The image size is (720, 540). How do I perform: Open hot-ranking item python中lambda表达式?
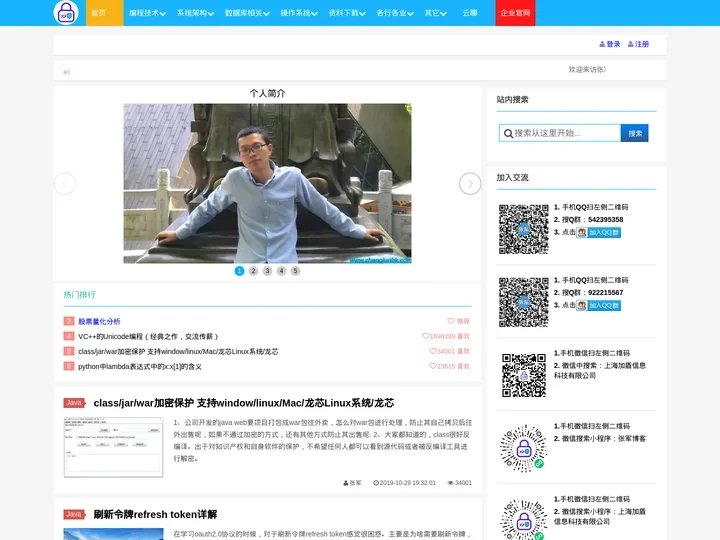(x=140, y=366)
